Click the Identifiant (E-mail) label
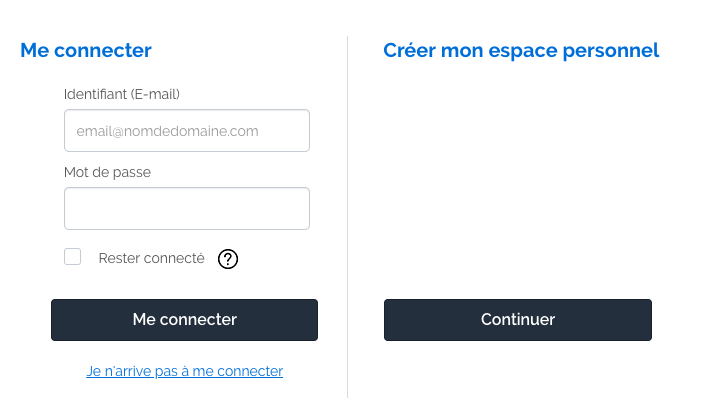 (122, 94)
